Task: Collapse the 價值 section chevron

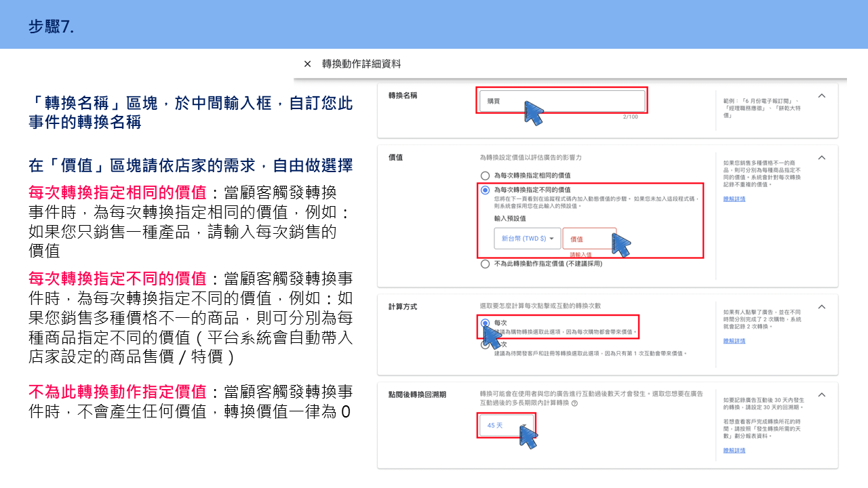Action: click(822, 157)
